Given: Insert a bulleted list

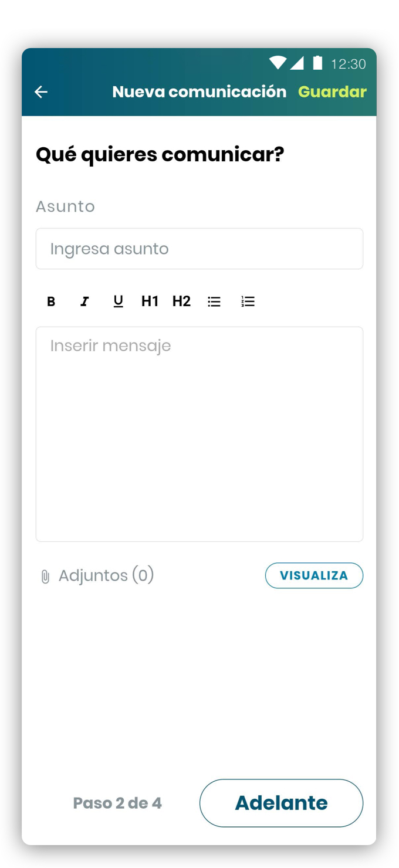Looking at the screenshot, I should (x=214, y=301).
